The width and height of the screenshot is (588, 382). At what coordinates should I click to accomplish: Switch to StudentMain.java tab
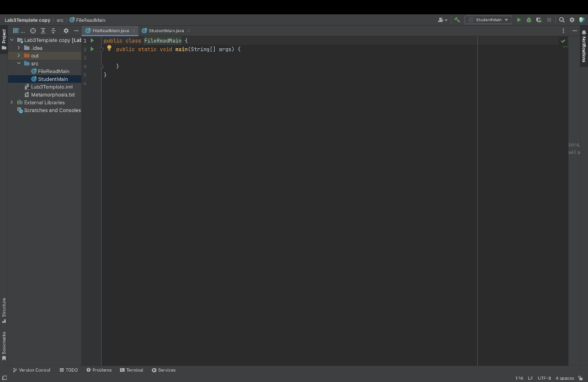166,31
